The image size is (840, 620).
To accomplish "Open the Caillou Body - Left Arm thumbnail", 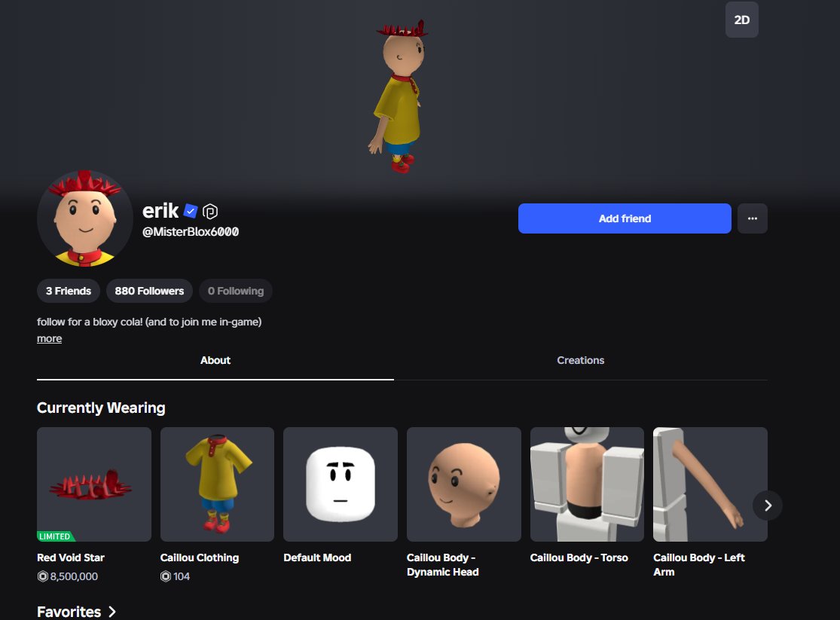I will (x=710, y=484).
